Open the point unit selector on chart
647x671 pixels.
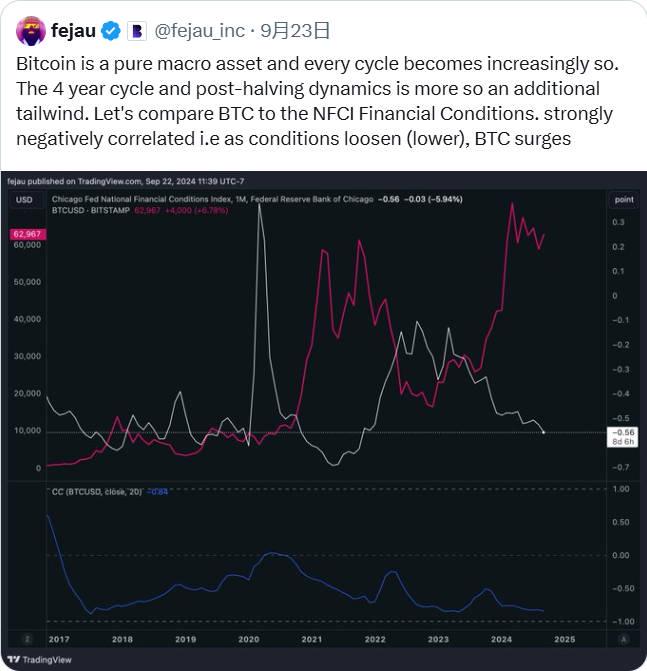[x=622, y=200]
